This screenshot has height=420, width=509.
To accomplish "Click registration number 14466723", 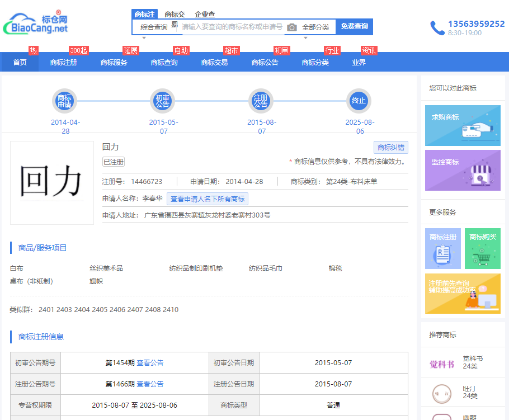I will [x=147, y=182].
